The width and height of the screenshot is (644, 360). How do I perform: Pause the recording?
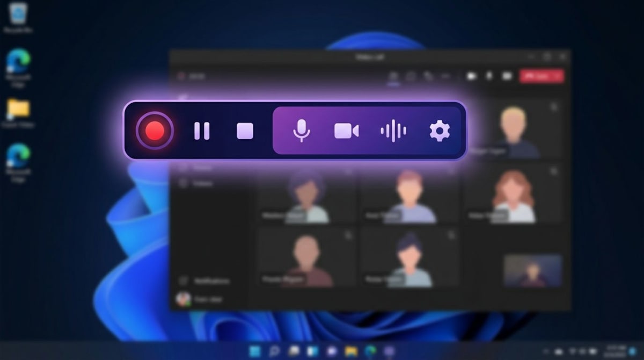coord(202,131)
